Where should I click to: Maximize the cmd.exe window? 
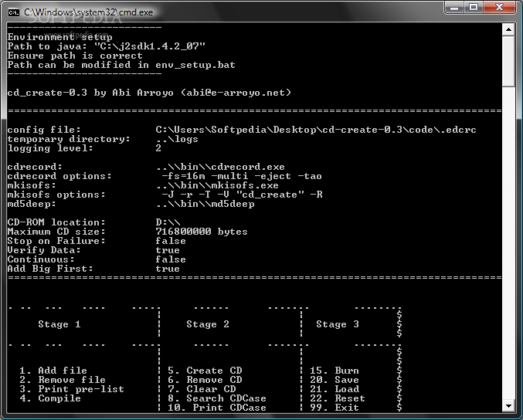pyautogui.click(x=474, y=7)
